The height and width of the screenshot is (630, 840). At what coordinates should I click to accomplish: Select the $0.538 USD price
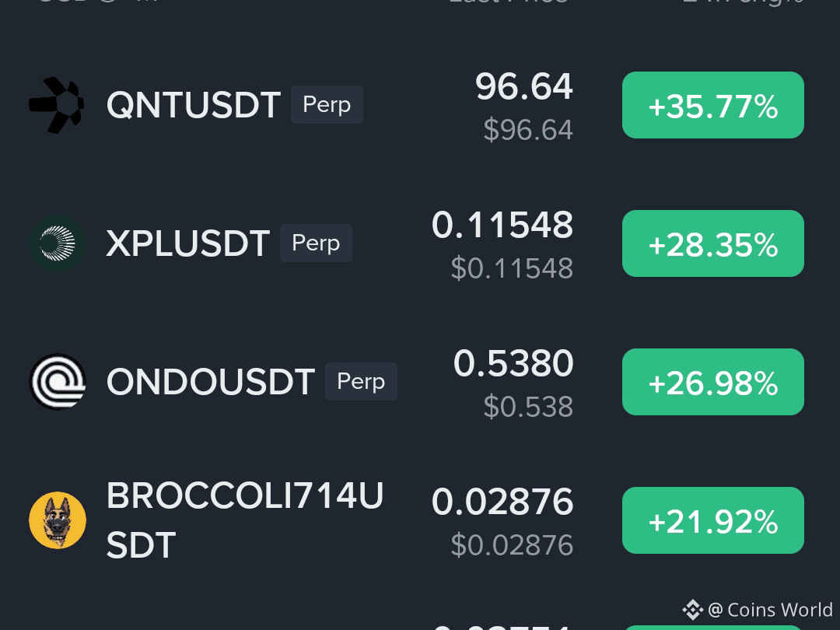(528, 407)
